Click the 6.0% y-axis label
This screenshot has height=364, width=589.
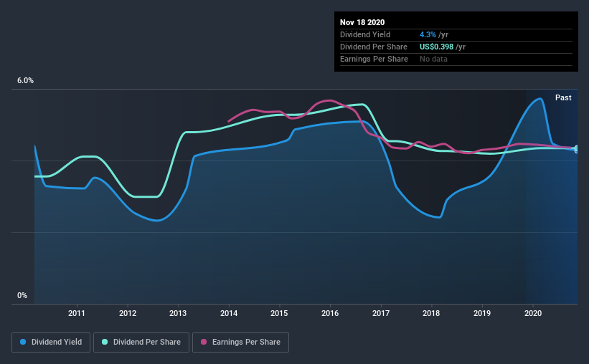coord(25,80)
